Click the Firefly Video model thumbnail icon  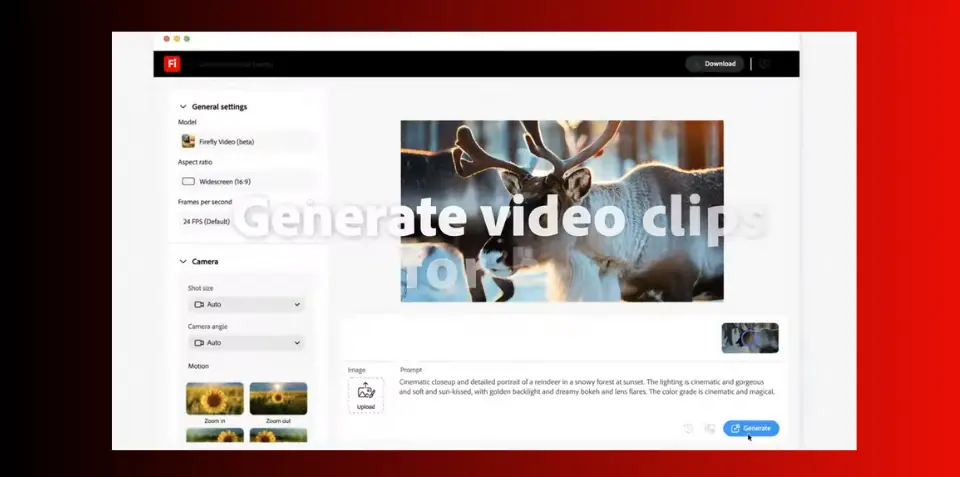point(188,142)
